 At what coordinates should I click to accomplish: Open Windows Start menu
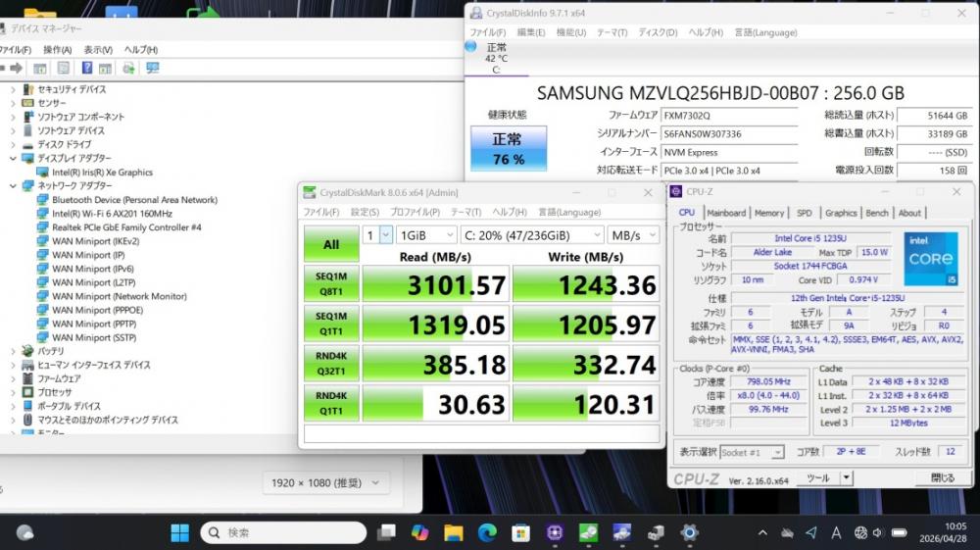180,532
